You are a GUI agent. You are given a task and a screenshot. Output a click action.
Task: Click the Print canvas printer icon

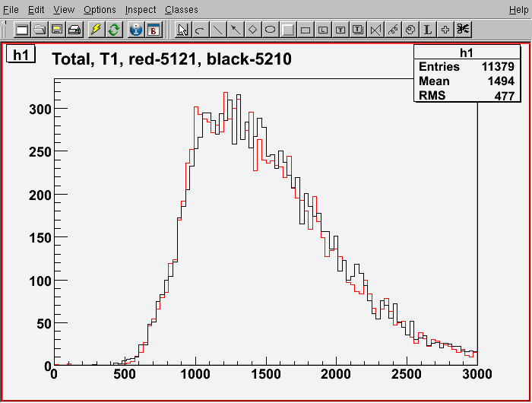click(74, 30)
